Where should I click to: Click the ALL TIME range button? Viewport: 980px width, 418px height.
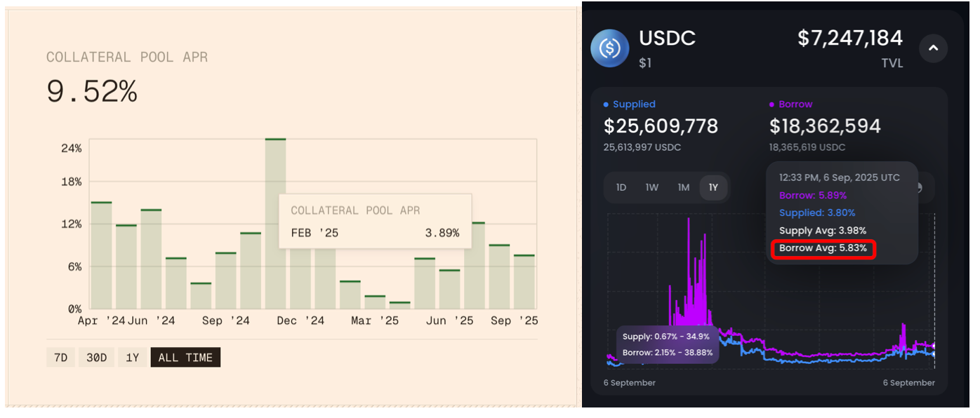(185, 358)
